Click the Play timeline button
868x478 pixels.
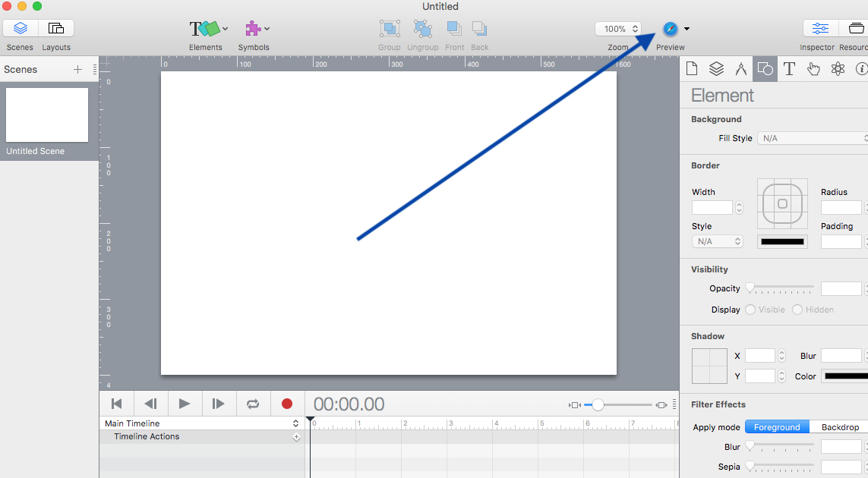(185, 404)
